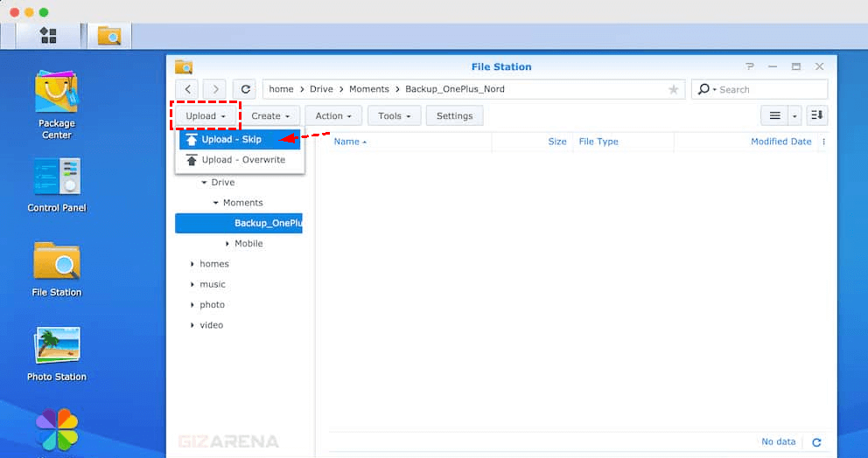Refresh folder using toolbar reload icon
The image size is (868, 458).
pos(245,89)
